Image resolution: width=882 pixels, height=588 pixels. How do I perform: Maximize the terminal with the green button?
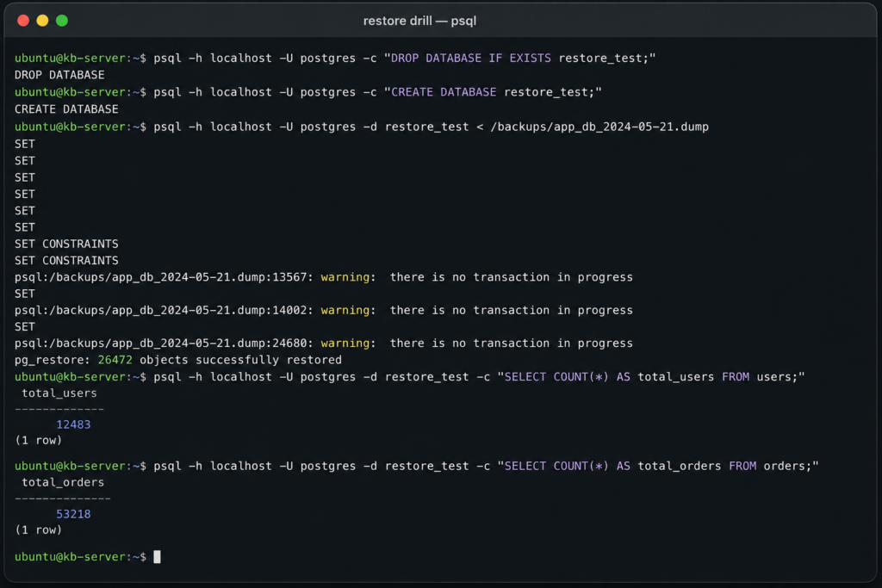pos(62,21)
